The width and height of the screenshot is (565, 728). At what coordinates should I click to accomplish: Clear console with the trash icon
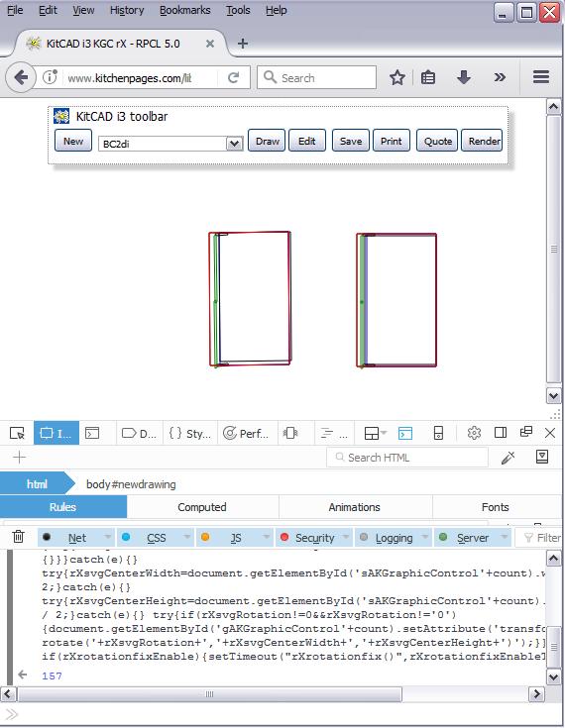pyautogui.click(x=18, y=537)
